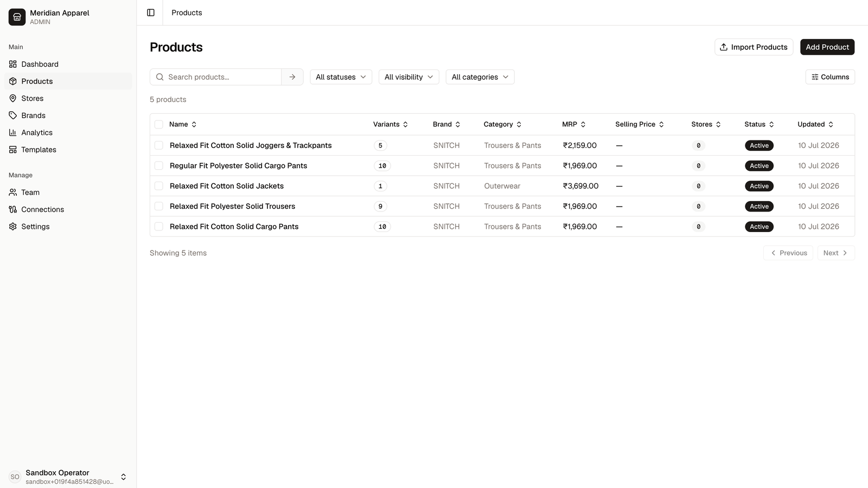Image resolution: width=868 pixels, height=488 pixels.
Task: Click Active status badge for Joggers & Trackpants
Action: (x=759, y=145)
